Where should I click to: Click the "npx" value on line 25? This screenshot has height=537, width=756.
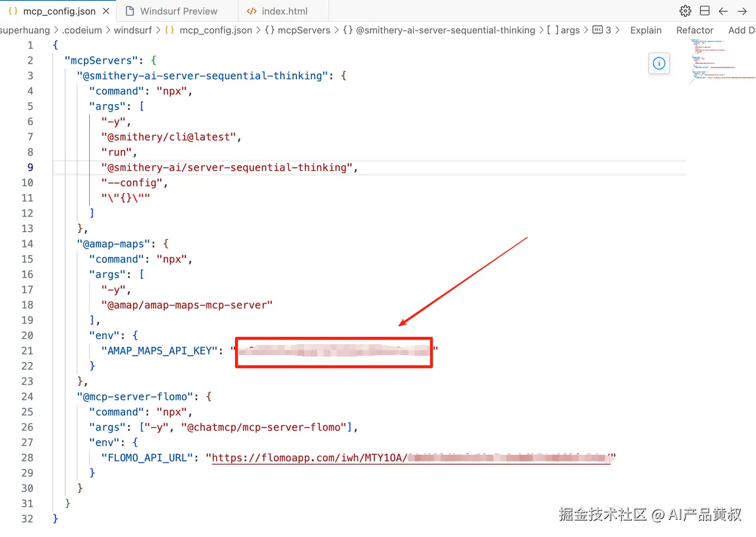coord(172,412)
